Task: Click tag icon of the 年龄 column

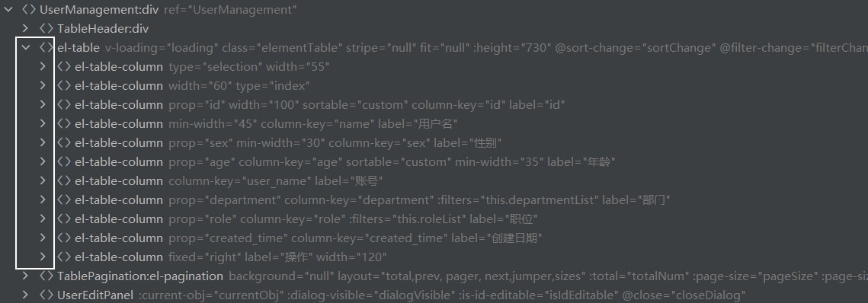Action: (64, 161)
